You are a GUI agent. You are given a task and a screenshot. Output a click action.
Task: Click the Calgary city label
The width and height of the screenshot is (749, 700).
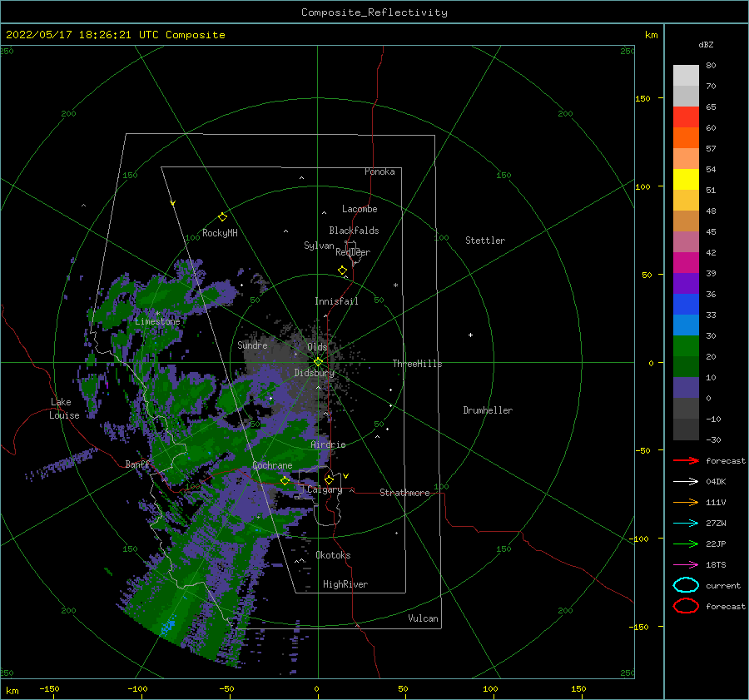point(325,489)
